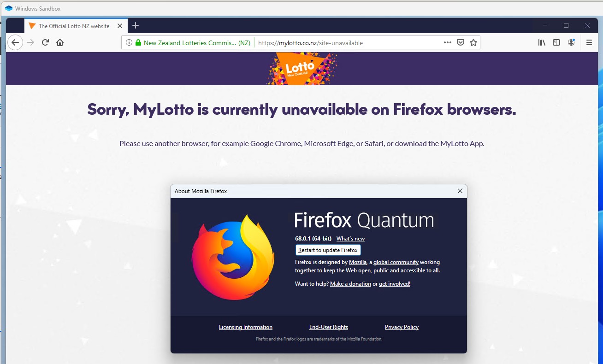The height and width of the screenshot is (364, 603).
Task: Open the Firefox home page icon
Action: point(60,42)
